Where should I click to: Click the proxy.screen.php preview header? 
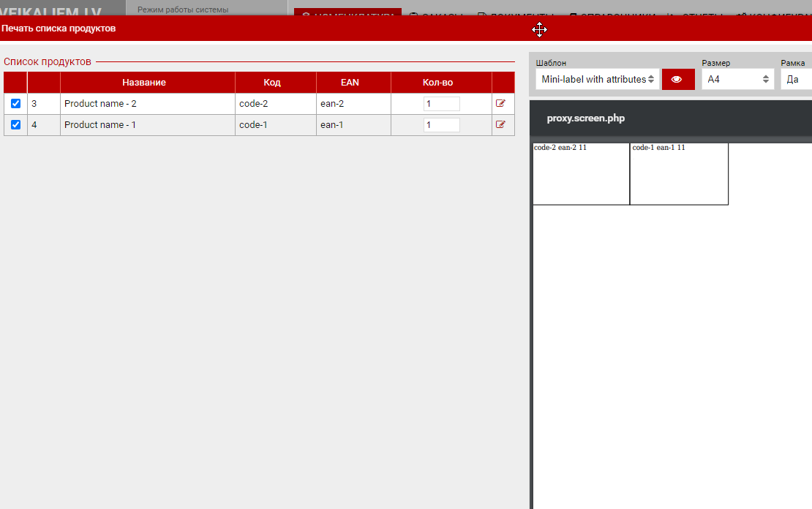(x=585, y=118)
